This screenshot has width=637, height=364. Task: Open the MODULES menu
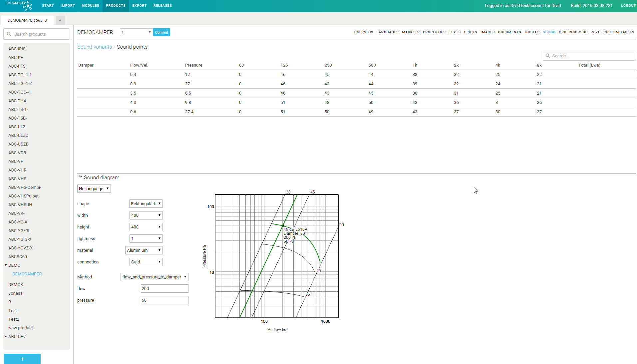click(x=90, y=6)
